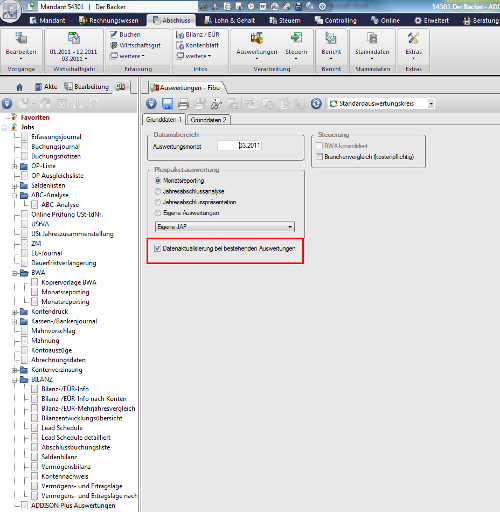The height and width of the screenshot is (512, 500).
Task: Open Wirtschaftsgut in Erfassung group
Action: [x=135, y=45]
